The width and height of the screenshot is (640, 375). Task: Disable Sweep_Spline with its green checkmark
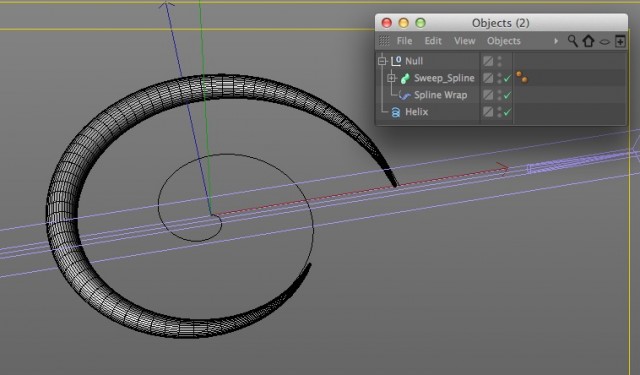point(507,78)
